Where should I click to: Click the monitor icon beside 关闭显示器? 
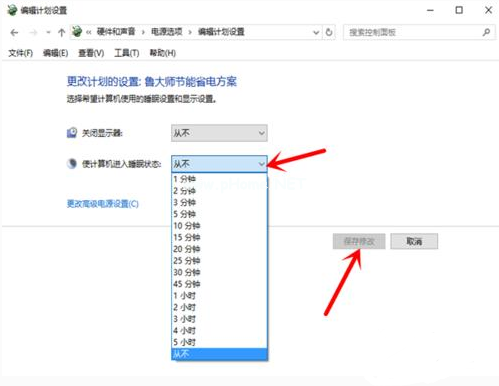[x=72, y=133]
